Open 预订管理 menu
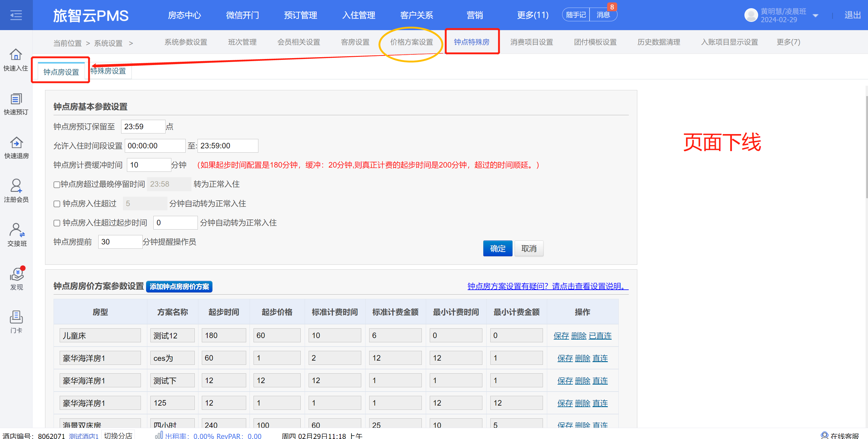This screenshot has height=439, width=868. point(301,15)
